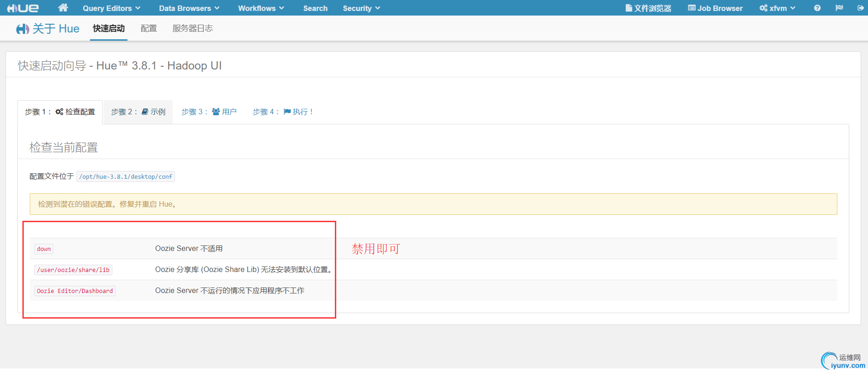Open the Security dropdown menu
Screen dimensions: 868x373
(361, 8)
